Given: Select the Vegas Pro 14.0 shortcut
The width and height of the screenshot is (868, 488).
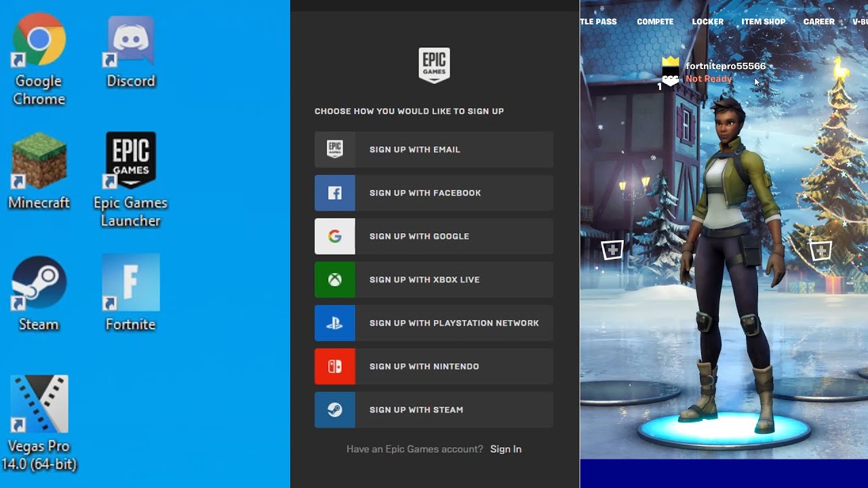Looking at the screenshot, I should (x=39, y=423).
